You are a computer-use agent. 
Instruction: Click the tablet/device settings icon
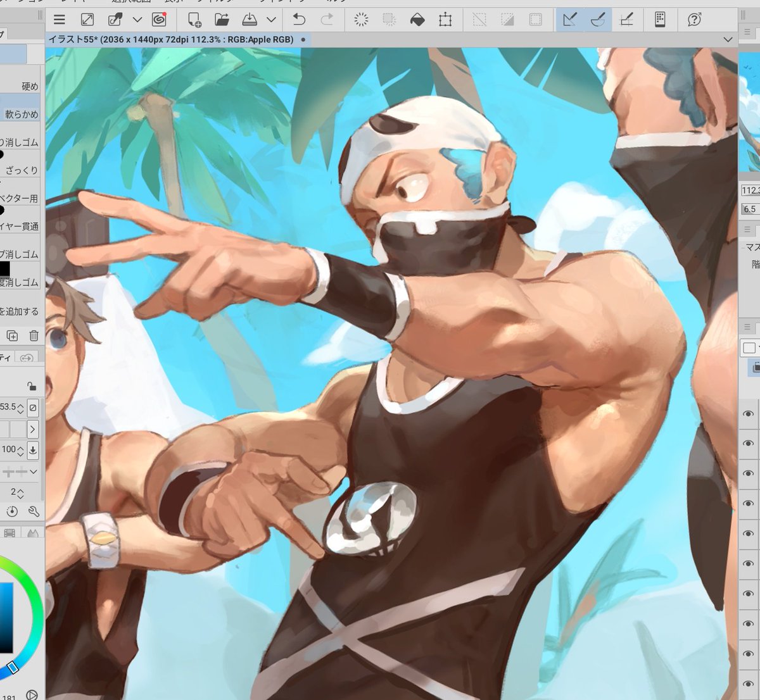click(660, 20)
